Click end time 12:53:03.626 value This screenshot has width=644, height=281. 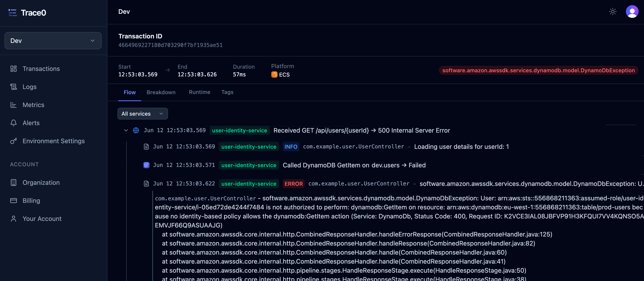pos(197,75)
